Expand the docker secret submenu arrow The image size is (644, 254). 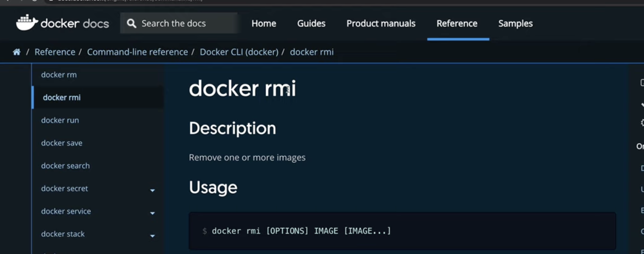152,190
